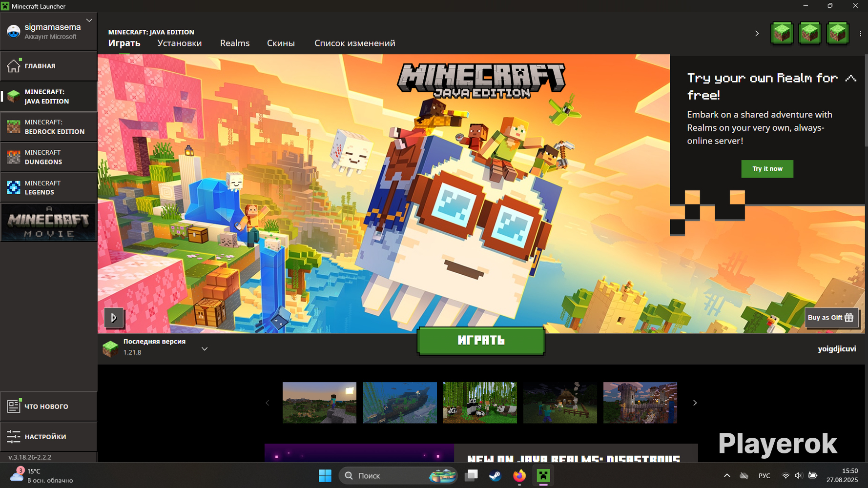Click the launcher version number v.3.18.26-2.2.2
The width and height of the screenshot is (868, 488).
click(x=30, y=457)
